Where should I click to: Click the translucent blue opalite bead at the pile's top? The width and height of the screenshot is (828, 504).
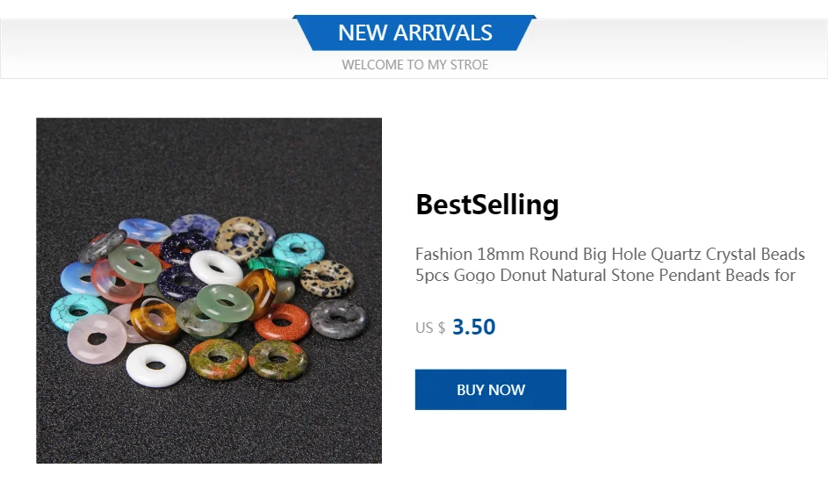click(145, 230)
